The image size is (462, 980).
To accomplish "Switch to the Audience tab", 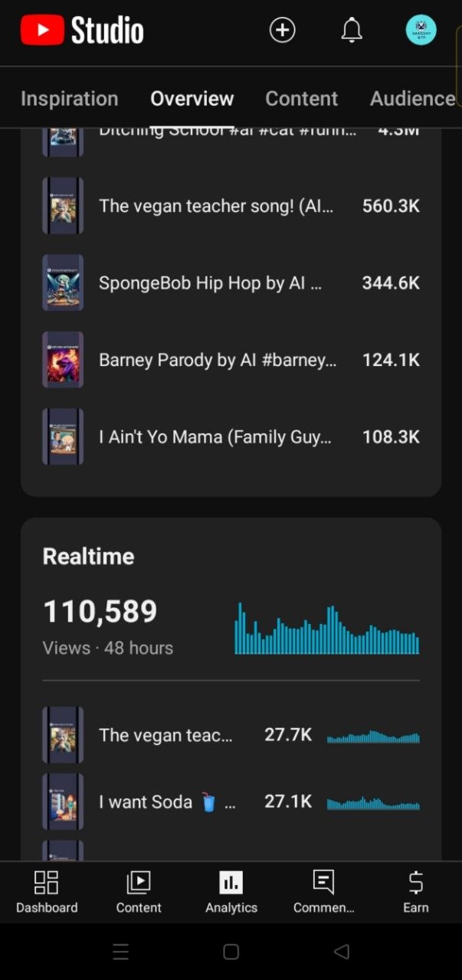I will click(413, 99).
